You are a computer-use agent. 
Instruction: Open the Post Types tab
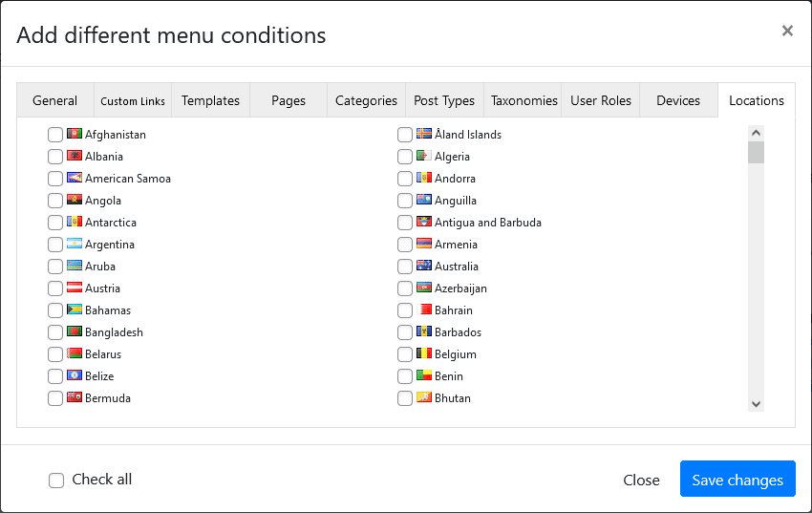(444, 100)
